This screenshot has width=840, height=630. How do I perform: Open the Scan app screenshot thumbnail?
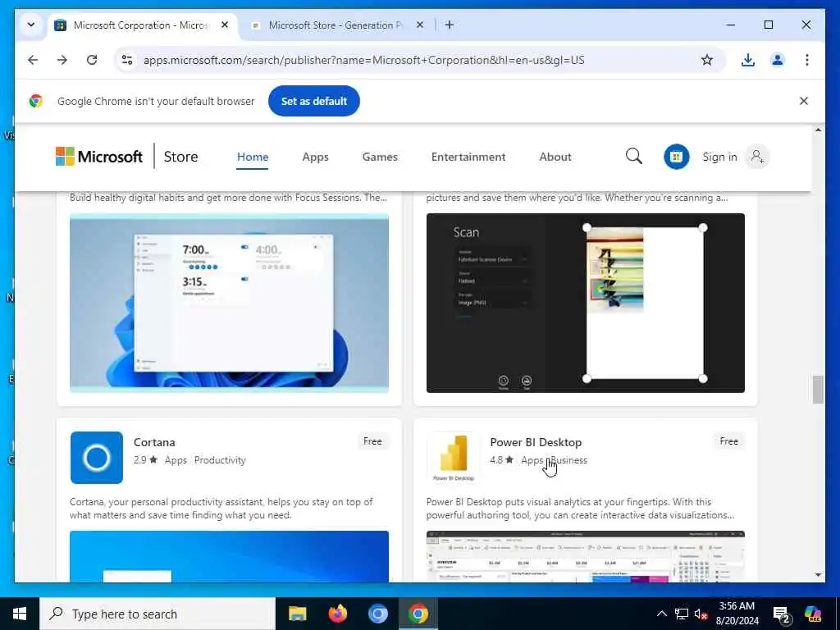tap(585, 304)
